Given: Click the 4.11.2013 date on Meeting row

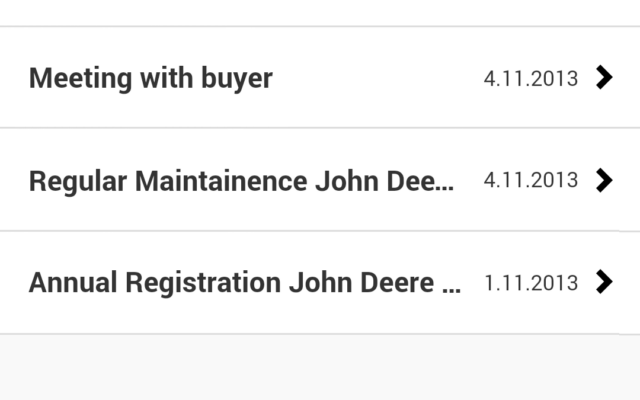Looking at the screenshot, I should tap(531, 78).
